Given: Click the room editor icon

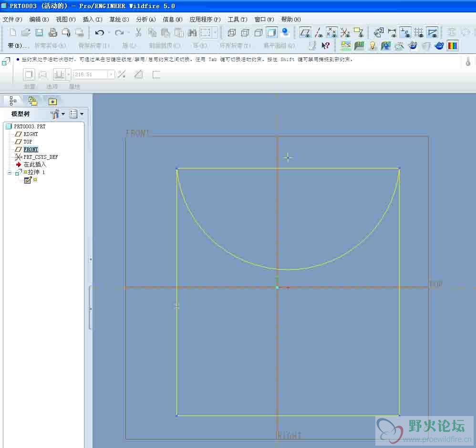Looking at the screenshot, I should [359, 45].
